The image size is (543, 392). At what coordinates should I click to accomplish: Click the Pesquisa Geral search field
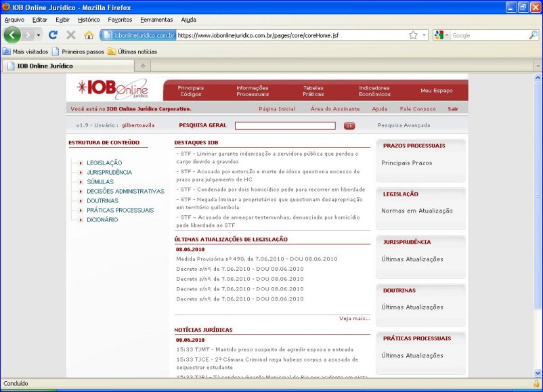pyautogui.click(x=285, y=126)
